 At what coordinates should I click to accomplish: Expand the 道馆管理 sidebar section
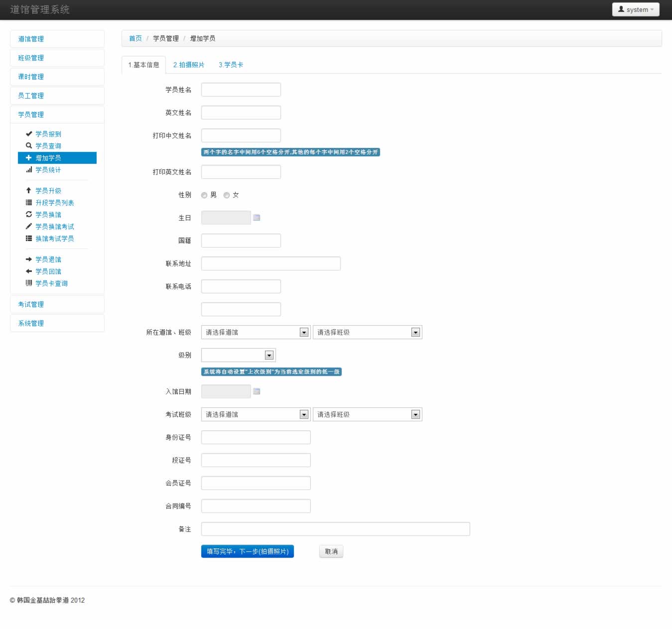point(57,39)
